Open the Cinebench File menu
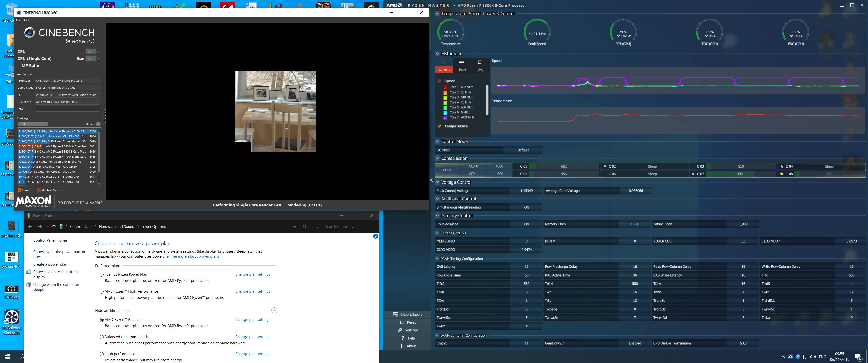The height and width of the screenshot is (363, 868). pos(18,20)
